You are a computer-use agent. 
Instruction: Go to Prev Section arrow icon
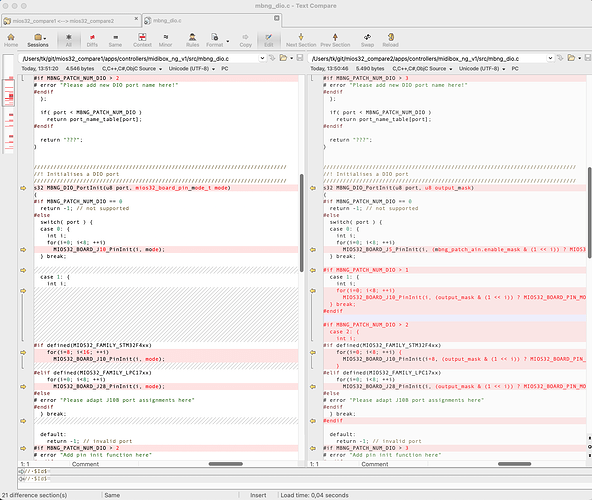[335, 40]
